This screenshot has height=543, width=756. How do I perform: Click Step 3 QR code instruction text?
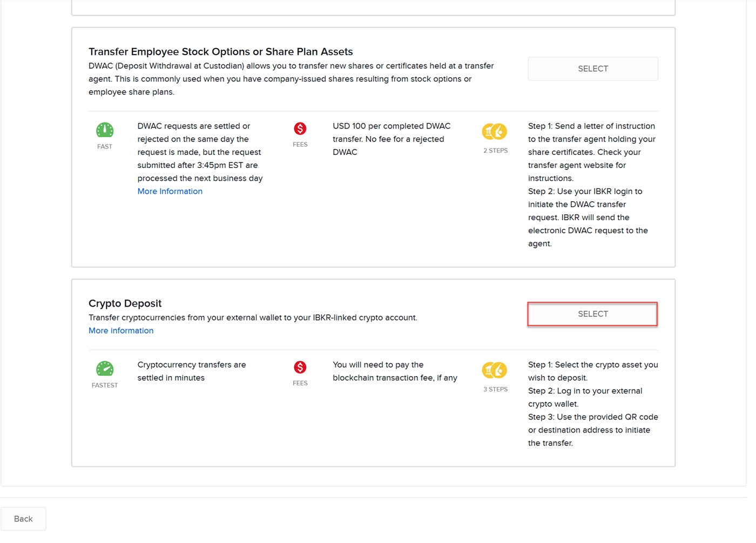592,430
